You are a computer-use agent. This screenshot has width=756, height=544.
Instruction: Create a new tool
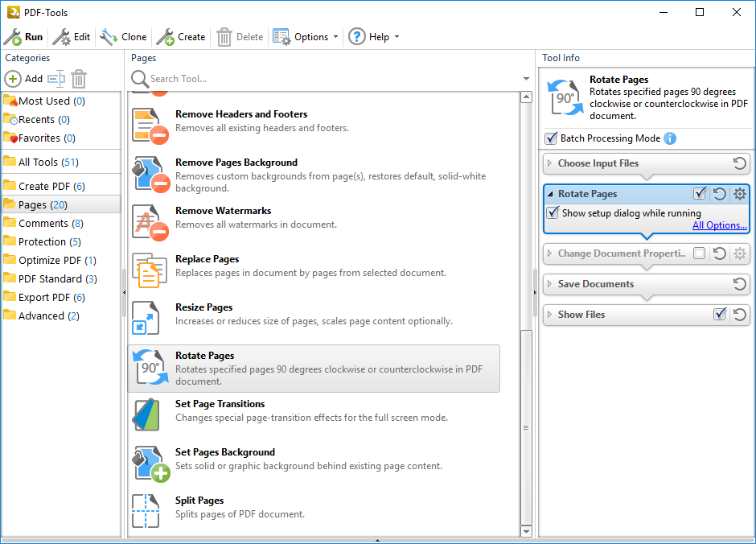(181, 37)
